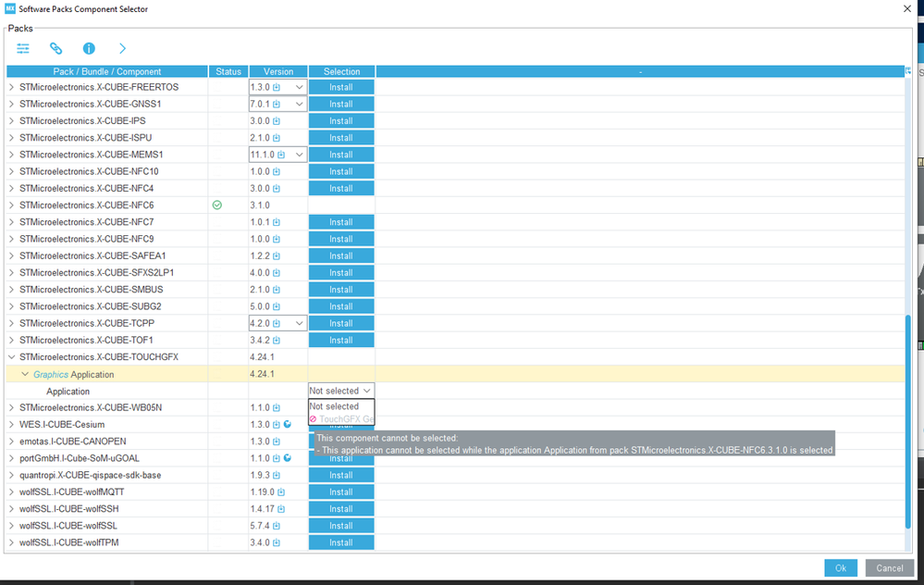Expand the emotas.I-CUBE-CANOPEN pack node
Screen dimensions: 924x585
[11, 442]
